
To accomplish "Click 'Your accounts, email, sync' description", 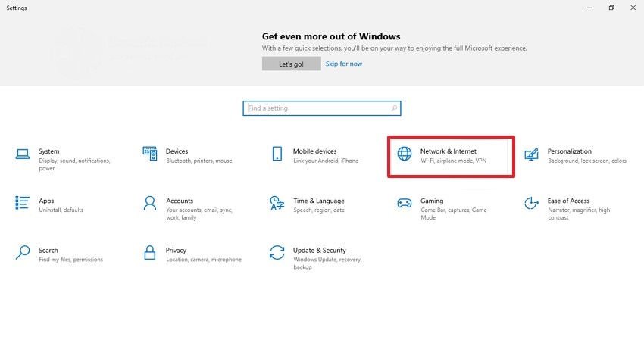I will (199, 214).
